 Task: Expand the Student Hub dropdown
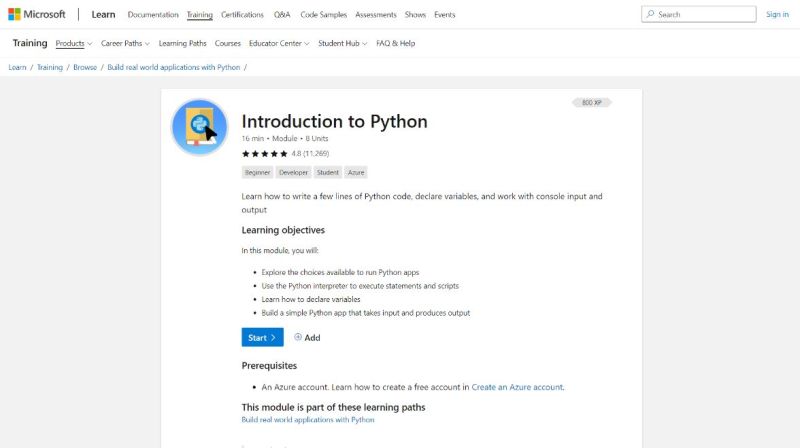342,43
